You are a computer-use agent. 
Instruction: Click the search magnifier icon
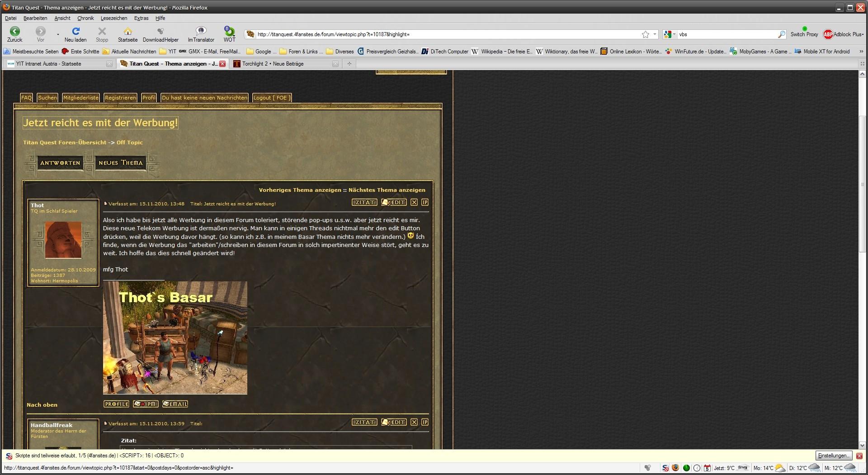781,34
